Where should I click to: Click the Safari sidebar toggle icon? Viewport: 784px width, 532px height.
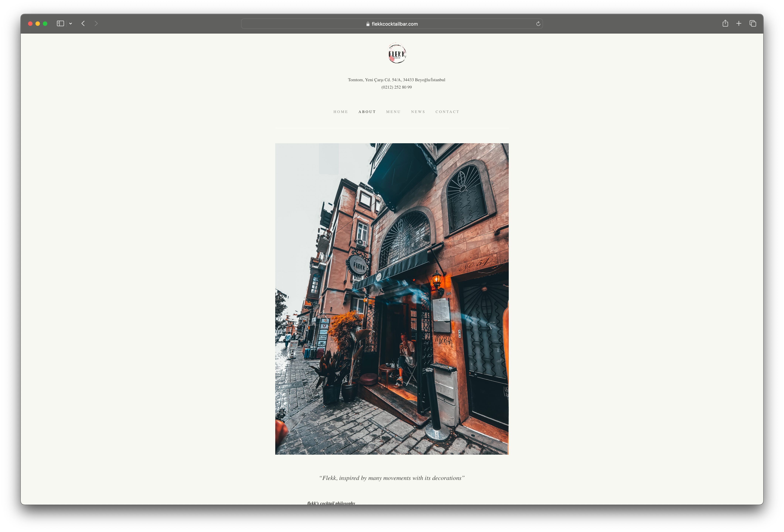click(60, 24)
